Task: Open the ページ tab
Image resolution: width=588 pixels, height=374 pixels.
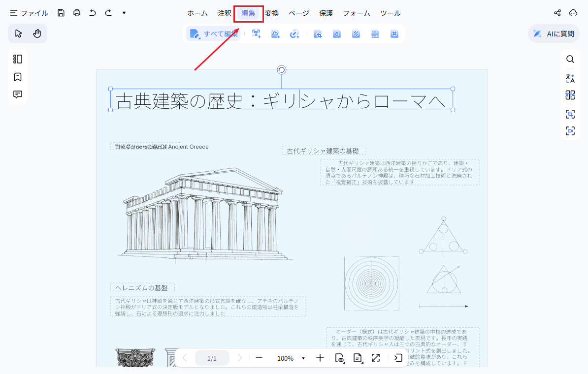Action: pyautogui.click(x=299, y=13)
